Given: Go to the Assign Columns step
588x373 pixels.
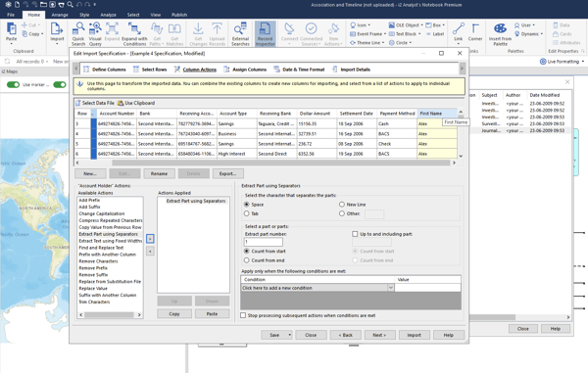Looking at the screenshot, I should (245, 70).
